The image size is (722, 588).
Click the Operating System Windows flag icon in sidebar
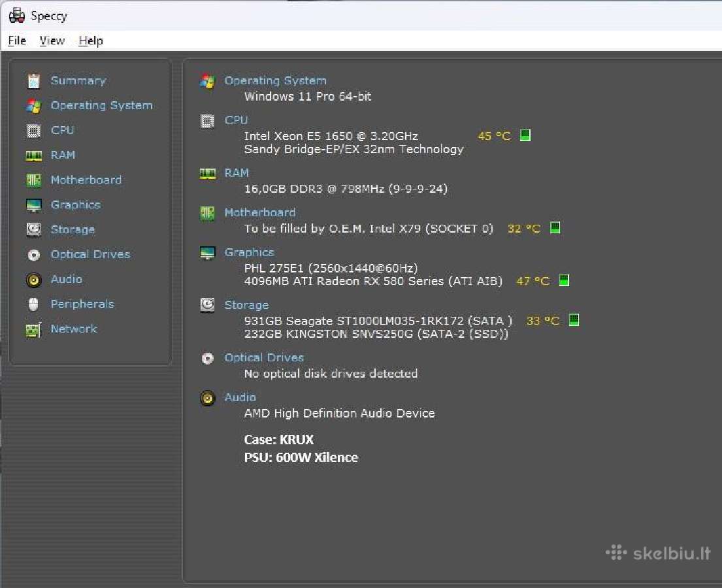point(33,106)
